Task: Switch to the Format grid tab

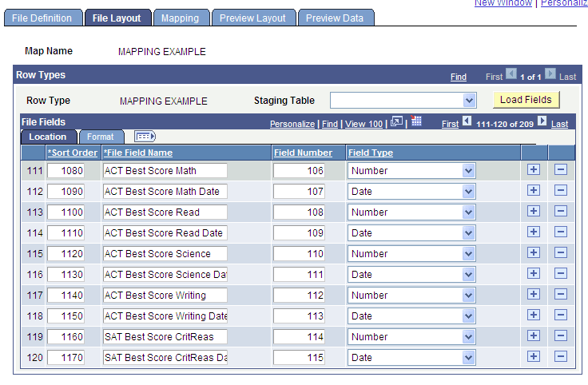Action: 101,137
